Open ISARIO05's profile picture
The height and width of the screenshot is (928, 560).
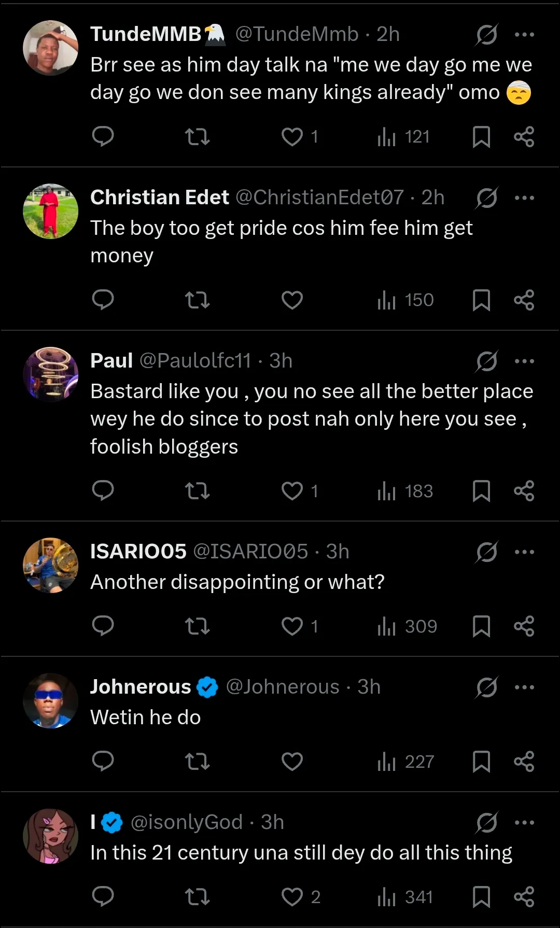[x=50, y=566]
